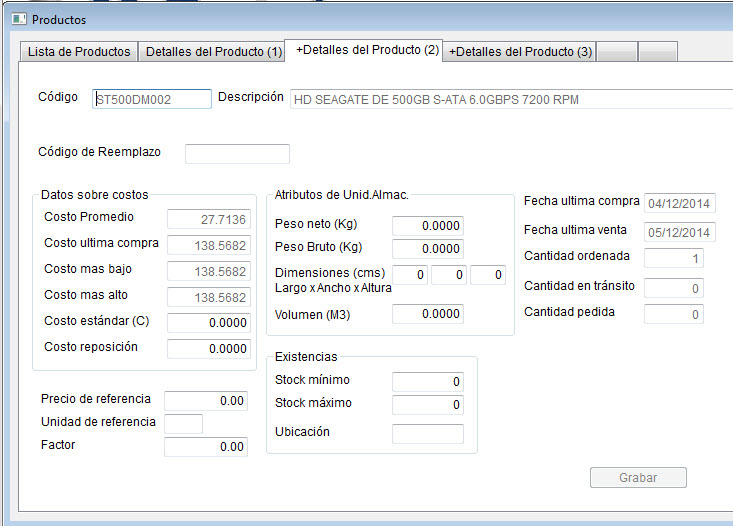This screenshot has width=733, height=526.
Task: Click the Costo reposición input
Action: [207, 349]
